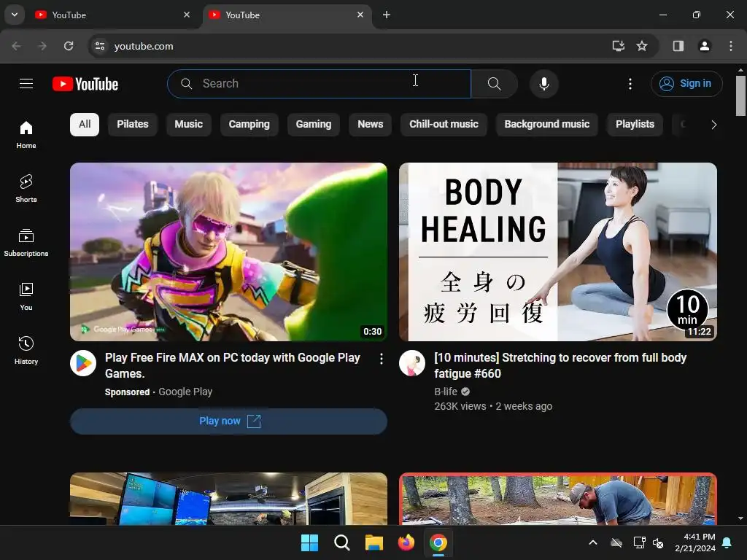Start voice search with microphone icon
Image resolution: width=747 pixels, height=560 pixels.
point(543,84)
